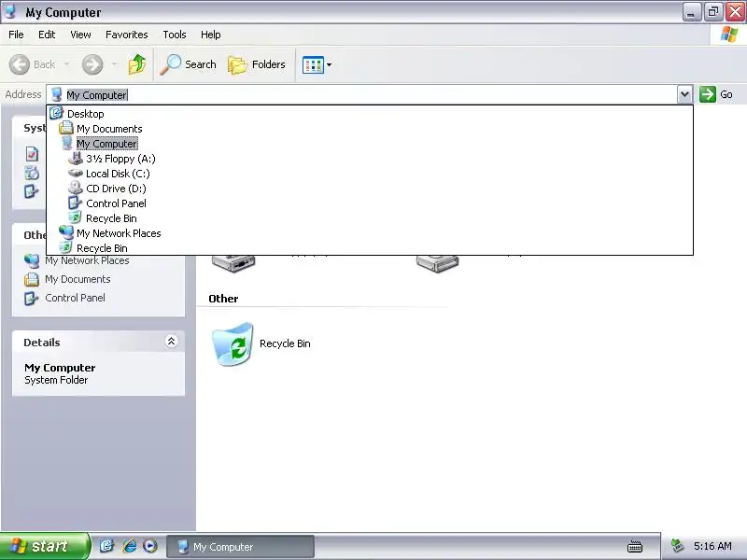Open the Back button history dropdown arrow
The height and width of the screenshot is (560, 747).
pos(66,64)
